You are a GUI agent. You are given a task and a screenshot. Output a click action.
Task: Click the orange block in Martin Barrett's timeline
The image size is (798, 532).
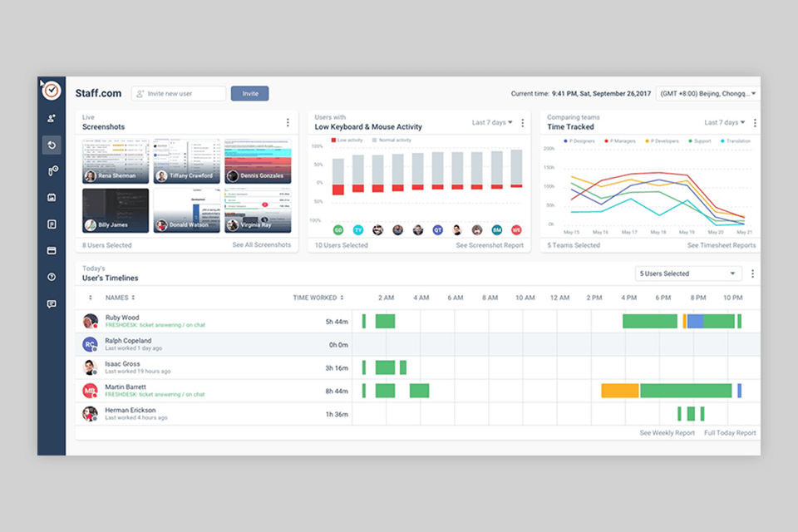(x=620, y=391)
